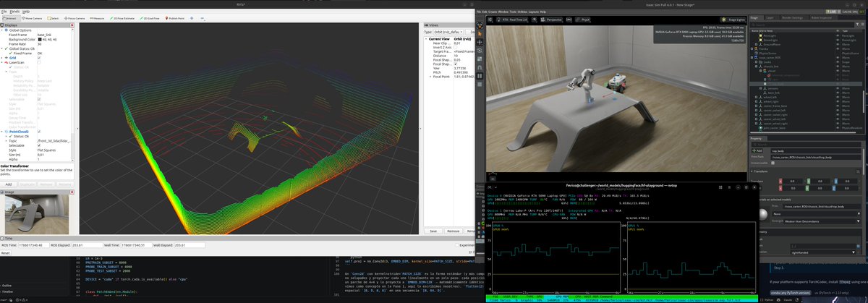
Task: Click the plus add-tool icon in RViz toolbar
Action: pos(192,18)
